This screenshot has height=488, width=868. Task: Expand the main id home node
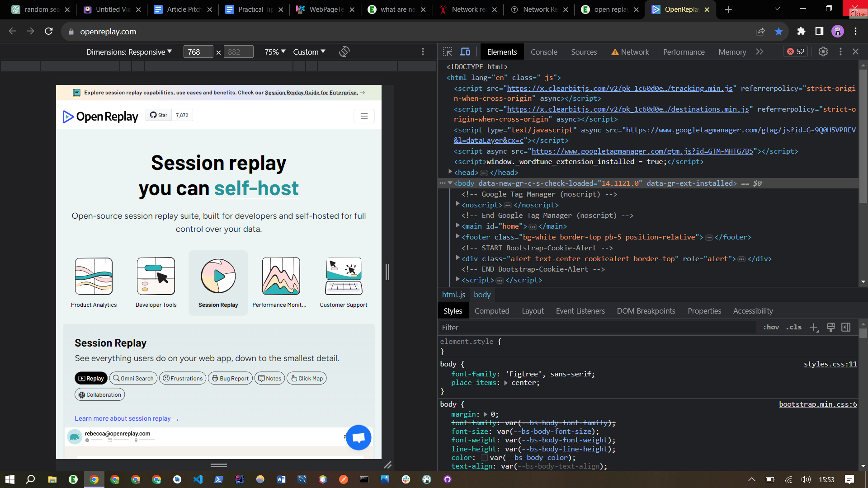coord(458,225)
